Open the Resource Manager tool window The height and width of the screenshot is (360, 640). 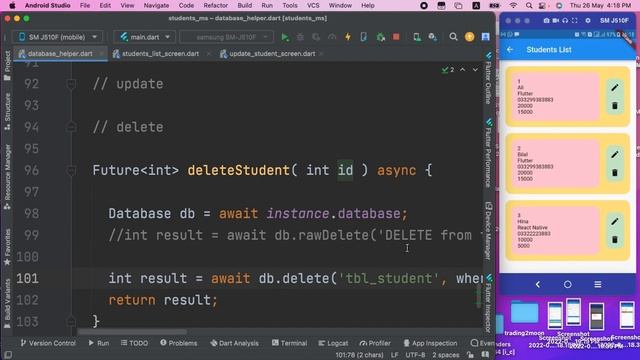point(7,176)
